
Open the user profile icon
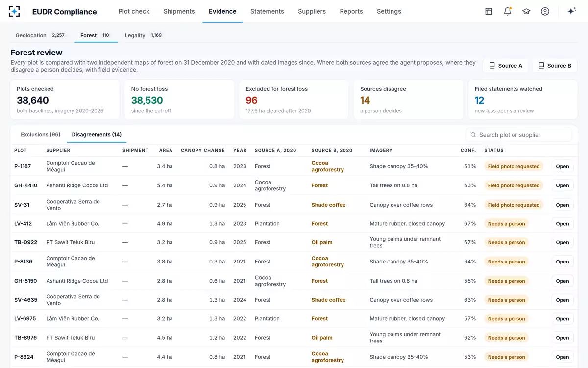pos(545,11)
